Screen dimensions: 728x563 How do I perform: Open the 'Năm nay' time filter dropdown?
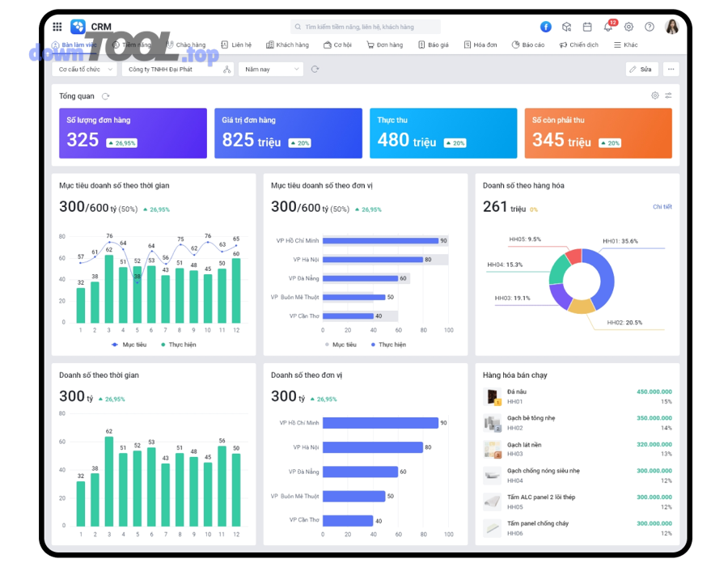(x=269, y=70)
